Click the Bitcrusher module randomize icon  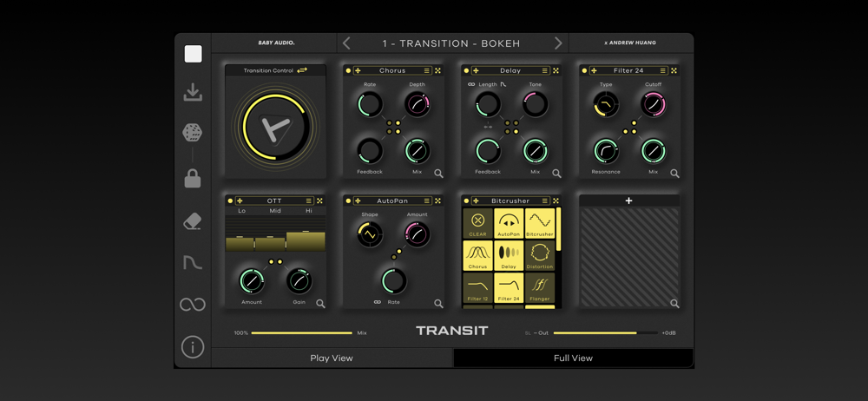point(556,200)
